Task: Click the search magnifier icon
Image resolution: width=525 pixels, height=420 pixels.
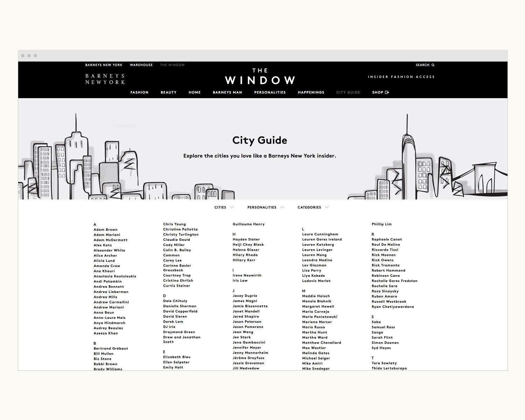Action: tap(433, 65)
